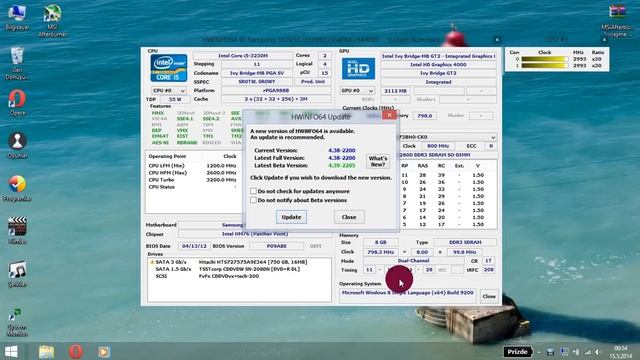Open the Windows Start button
640x360 pixels.
(x=11, y=351)
